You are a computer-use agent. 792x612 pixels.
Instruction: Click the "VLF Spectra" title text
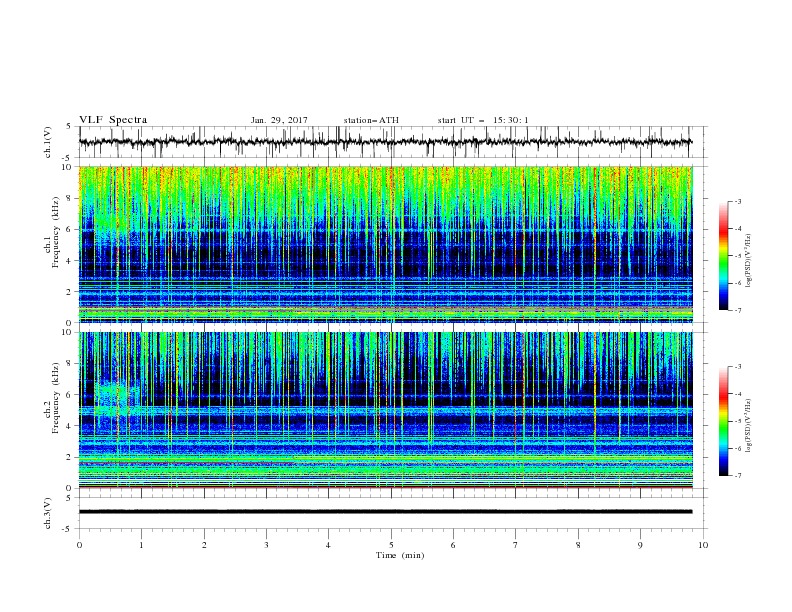113,120
